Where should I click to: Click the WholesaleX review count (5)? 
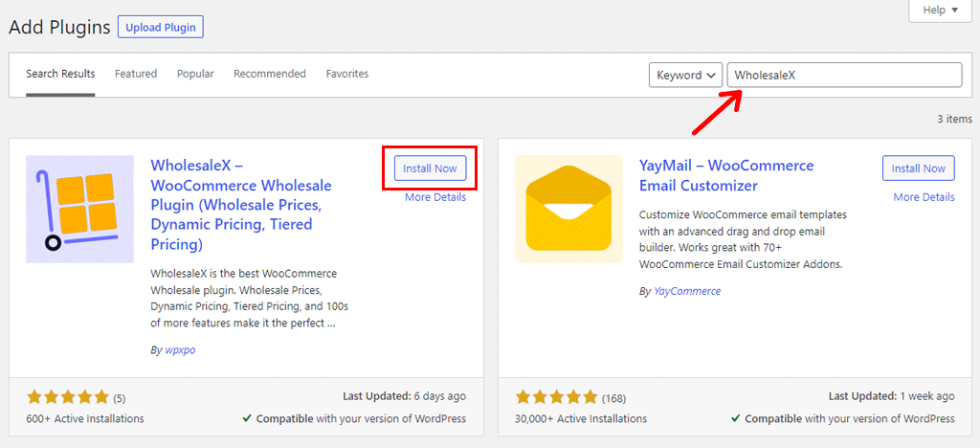119,398
